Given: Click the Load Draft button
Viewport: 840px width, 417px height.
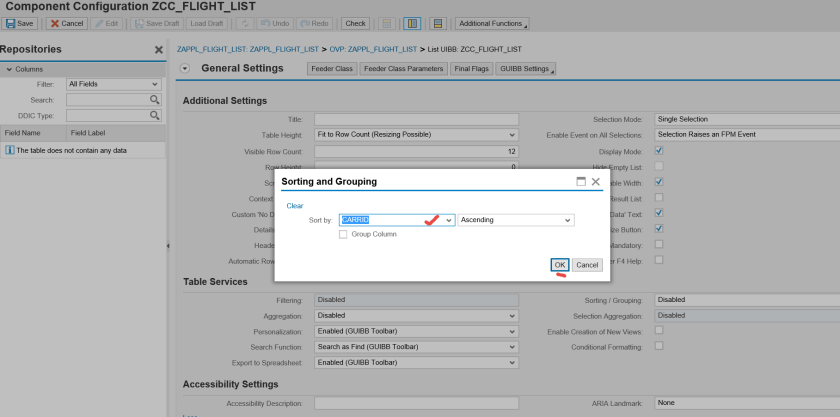Looking at the screenshot, I should pos(207,24).
